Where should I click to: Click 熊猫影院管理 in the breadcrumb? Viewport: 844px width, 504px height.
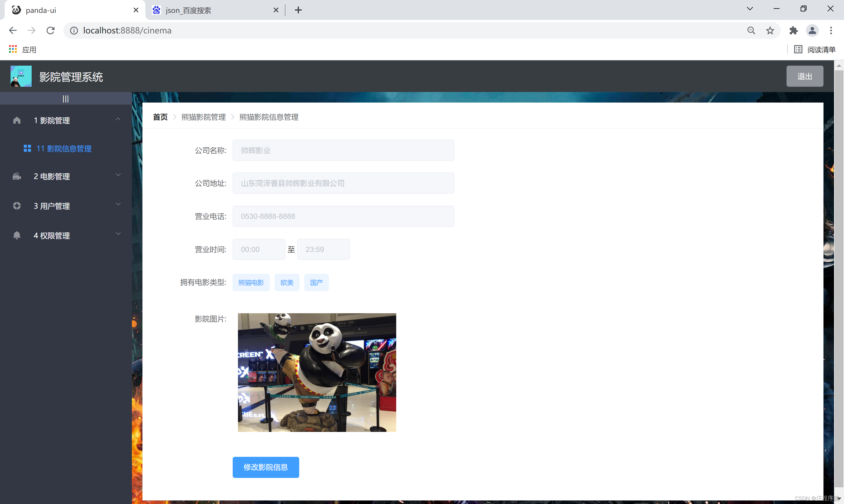click(203, 117)
